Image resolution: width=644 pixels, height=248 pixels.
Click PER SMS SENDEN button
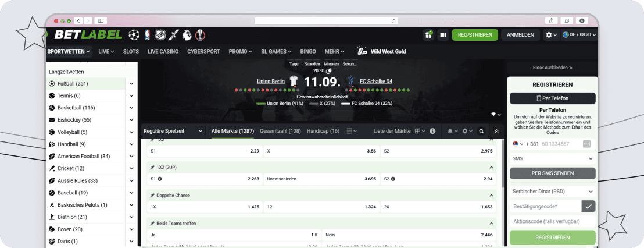click(552, 173)
